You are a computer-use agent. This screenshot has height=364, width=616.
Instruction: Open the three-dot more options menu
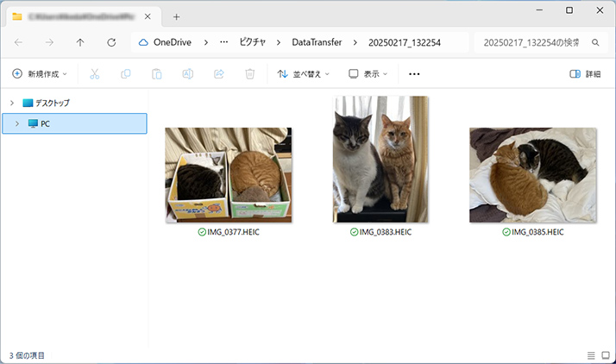pos(414,74)
